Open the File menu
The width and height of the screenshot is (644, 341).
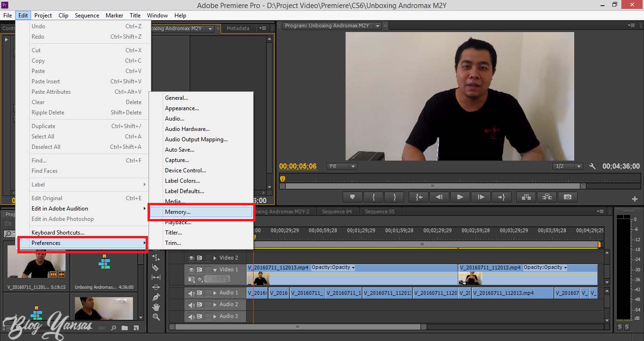(8, 15)
